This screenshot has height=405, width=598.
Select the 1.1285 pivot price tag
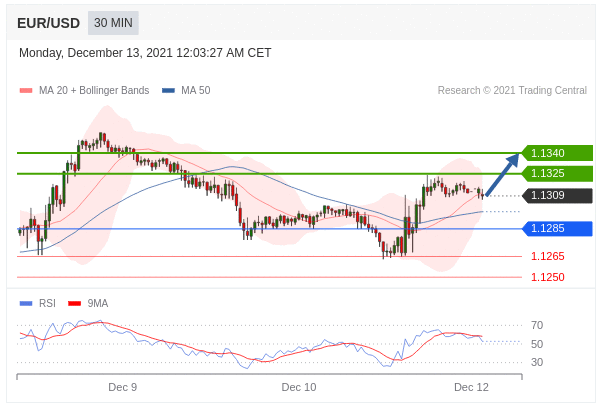(557, 228)
